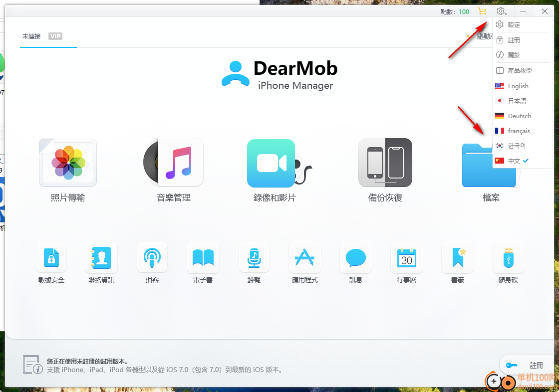Switch language to English
The width and height of the screenshot is (559, 392).
(522, 86)
